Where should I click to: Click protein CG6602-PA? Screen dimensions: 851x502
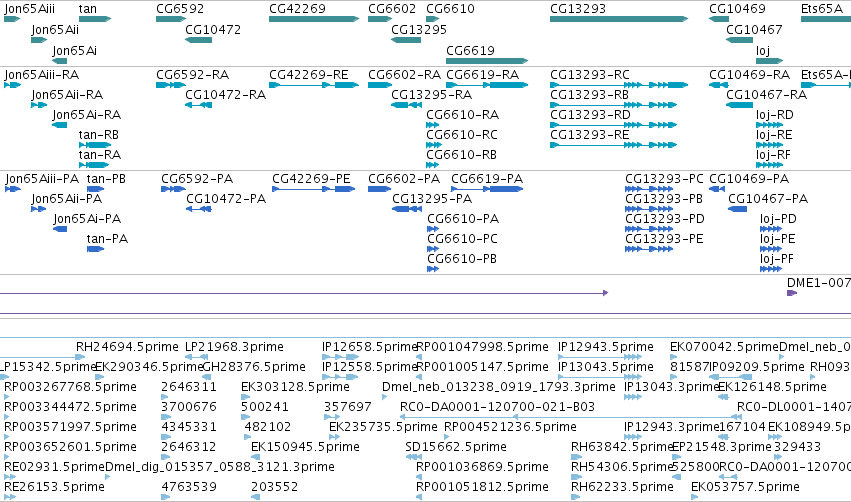click(404, 179)
